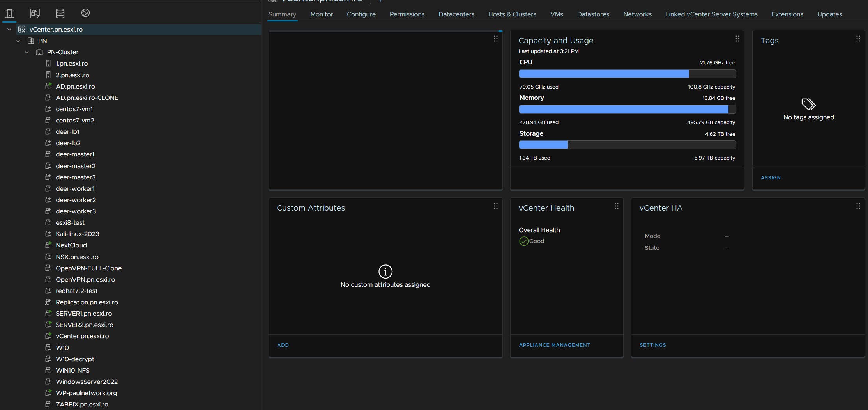Click the cluster icon beside PN-Cluster
The width and height of the screenshot is (868, 410).
click(x=39, y=52)
